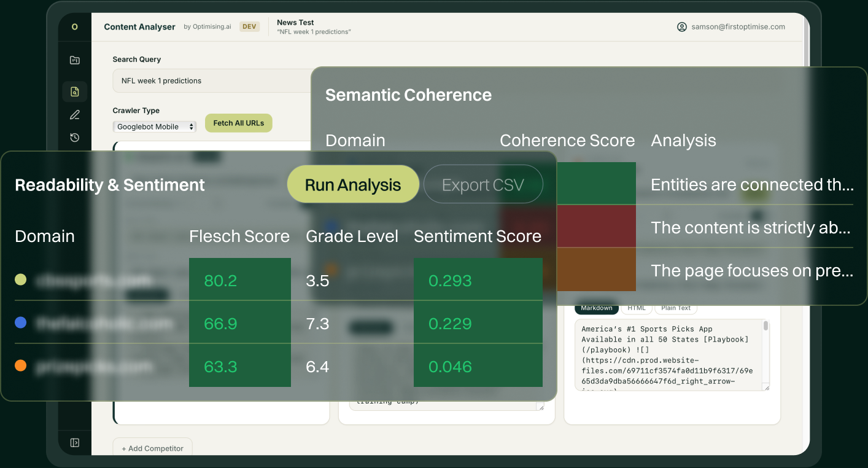Open the folder chart projects icon in sidebar
Viewport: 868px width, 468px height.
(75, 60)
